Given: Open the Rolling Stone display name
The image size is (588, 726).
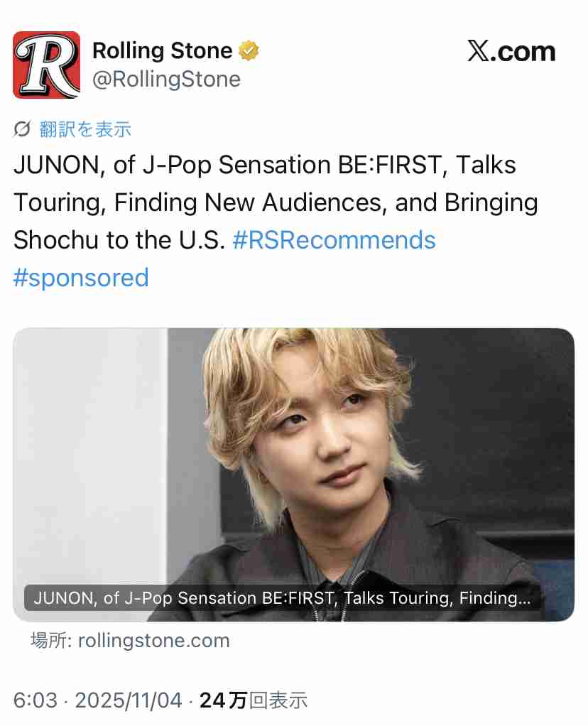Looking at the screenshot, I should point(162,51).
